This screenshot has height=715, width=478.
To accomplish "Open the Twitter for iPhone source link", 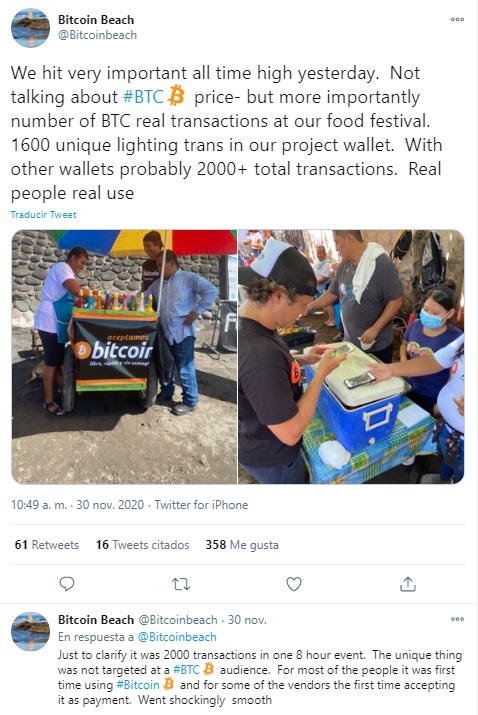I will [201, 505].
